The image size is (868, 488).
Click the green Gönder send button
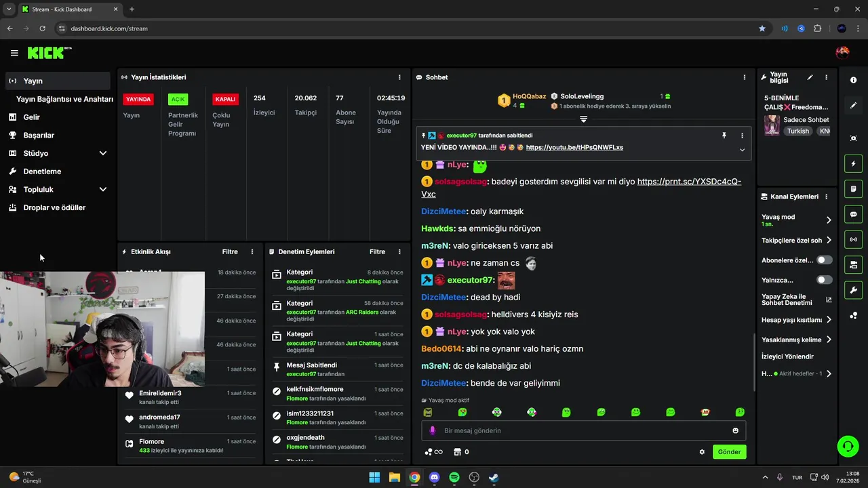click(x=729, y=452)
